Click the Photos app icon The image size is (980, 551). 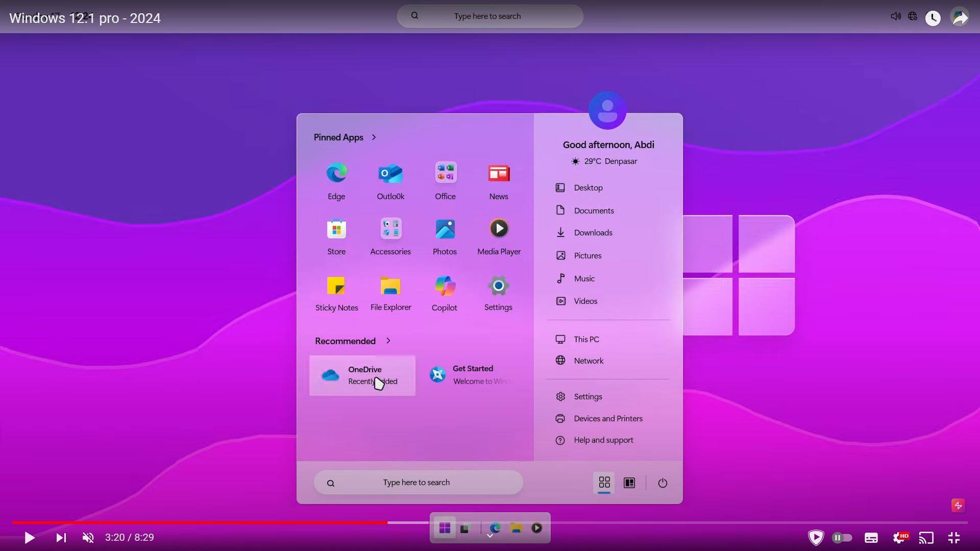[x=445, y=229]
